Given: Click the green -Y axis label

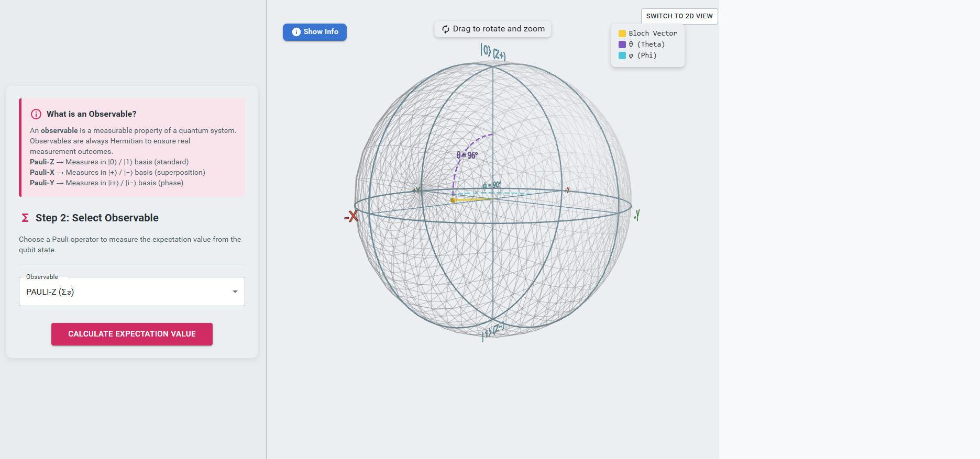Looking at the screenshot, I should pyautogui.click(x=637, y=215).
